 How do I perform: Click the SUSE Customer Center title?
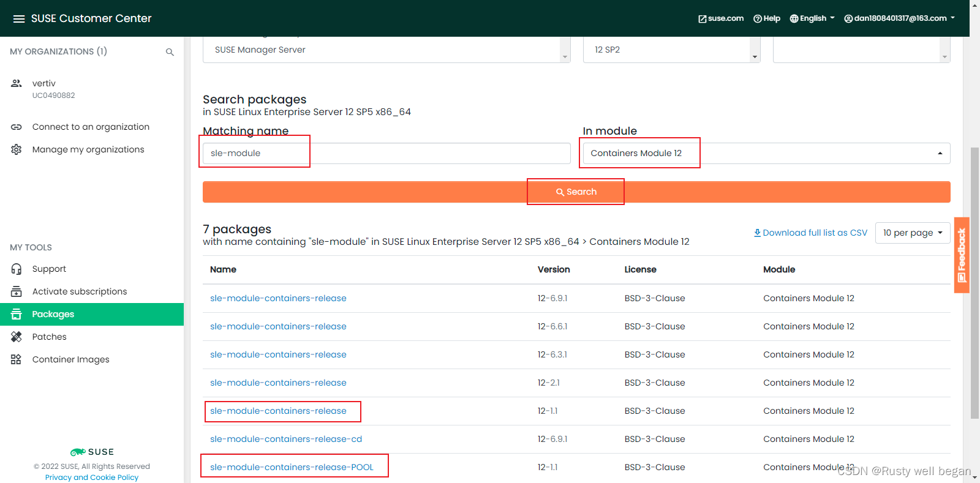[91, 18]
